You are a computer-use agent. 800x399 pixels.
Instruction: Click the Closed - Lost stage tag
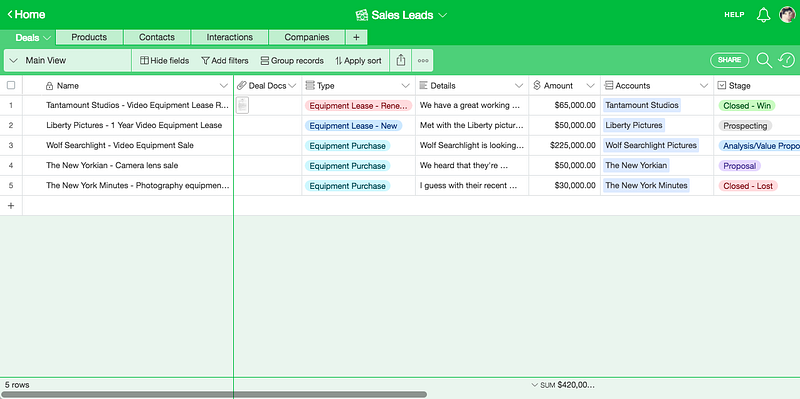click(747, 186)
